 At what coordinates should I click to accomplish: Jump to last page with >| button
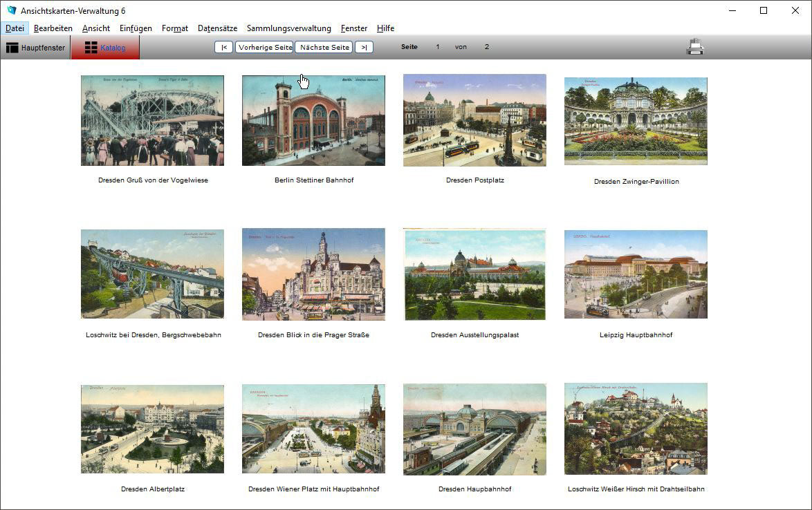tap(364, 47)
